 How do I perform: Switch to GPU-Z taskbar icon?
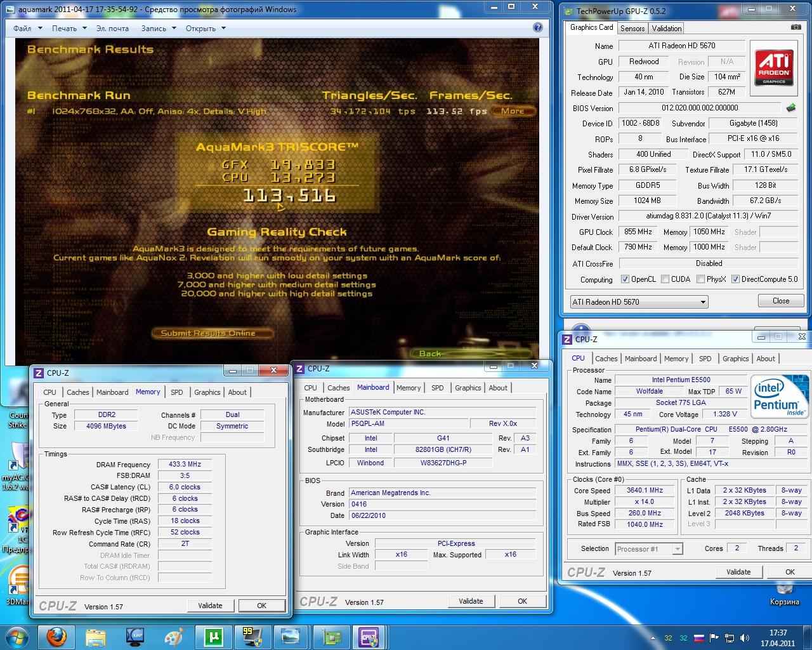(330, 637)
